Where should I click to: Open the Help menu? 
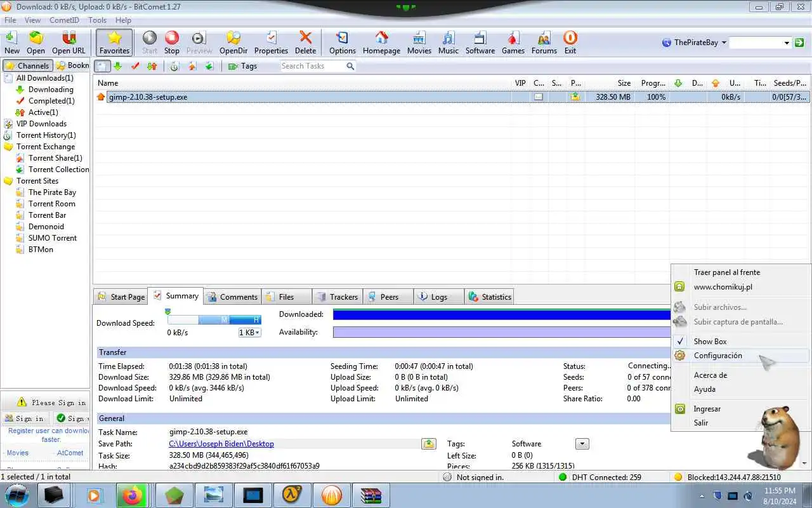[x=123, y=20]
